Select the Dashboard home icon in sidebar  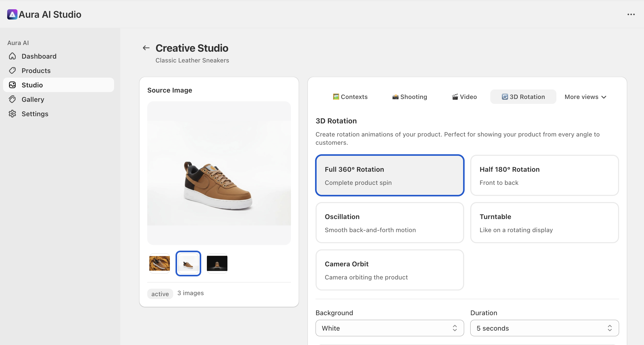click(x=12, y=56)
